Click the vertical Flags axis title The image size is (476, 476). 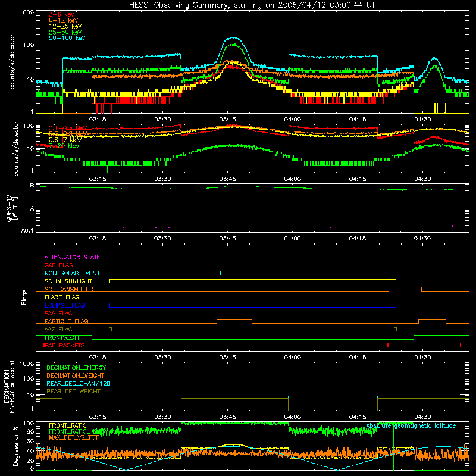(24, 297)
